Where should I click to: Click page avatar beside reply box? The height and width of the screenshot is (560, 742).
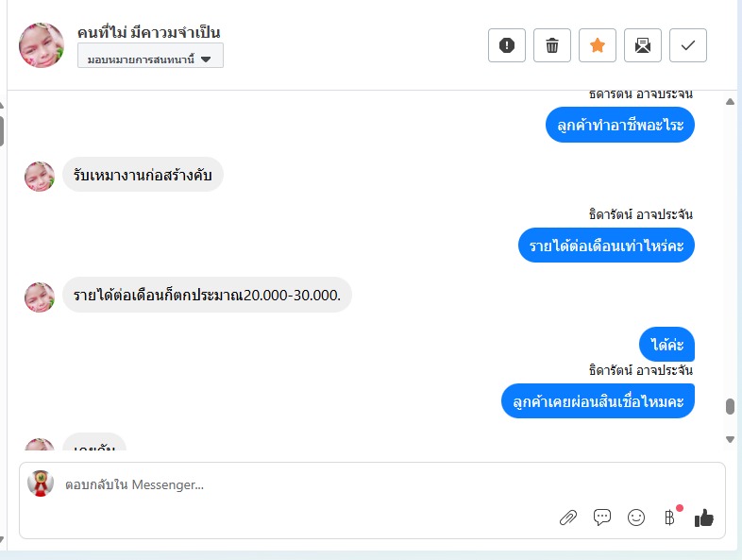[x=41, y=484]
